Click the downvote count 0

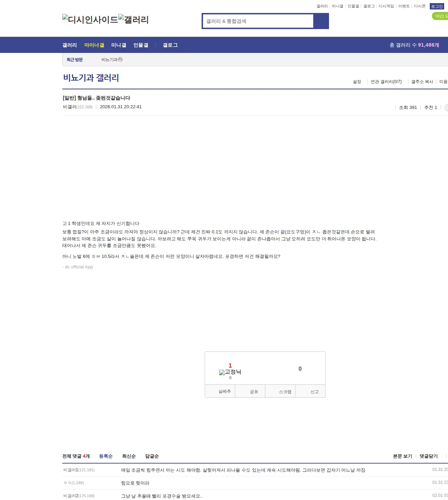coord(300,369)
